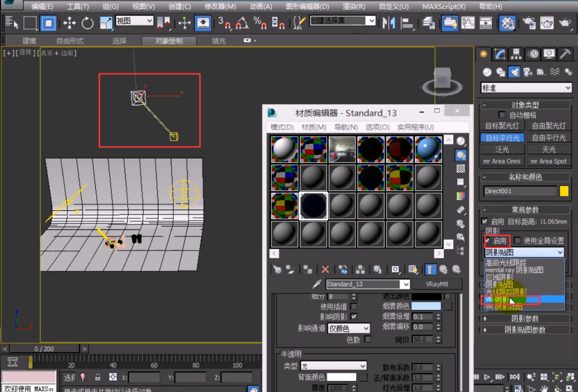Toggle the 使用全局设置 checkbox
578x392 pixels.
pos(518,241)
